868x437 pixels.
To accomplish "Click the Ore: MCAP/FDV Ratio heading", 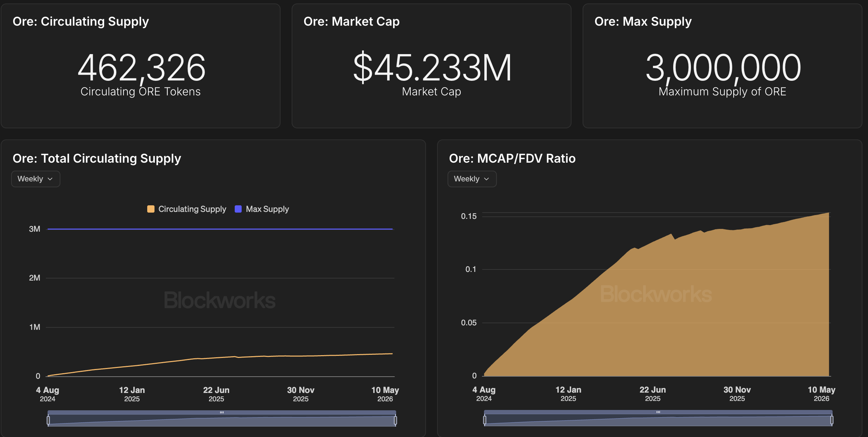I will coord(512,158).
